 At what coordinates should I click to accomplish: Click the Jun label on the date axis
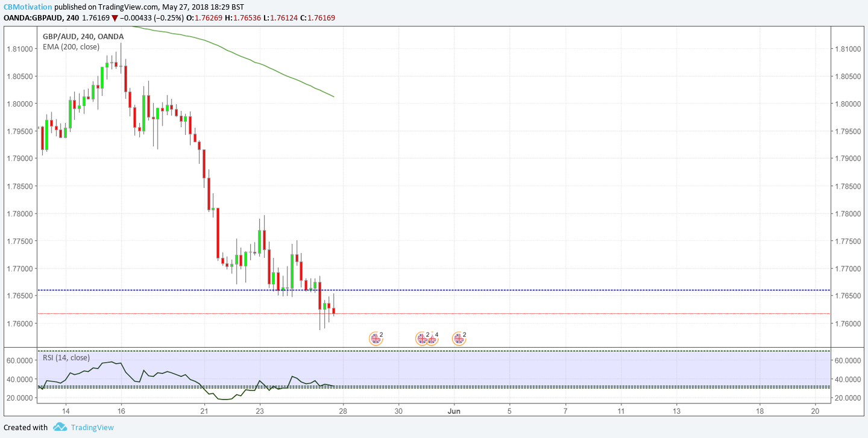pos(454,411)
